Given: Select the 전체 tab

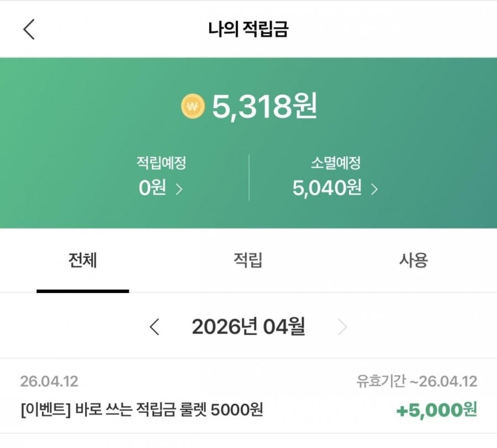Looking at the screenshot, I should pos(83,260).
